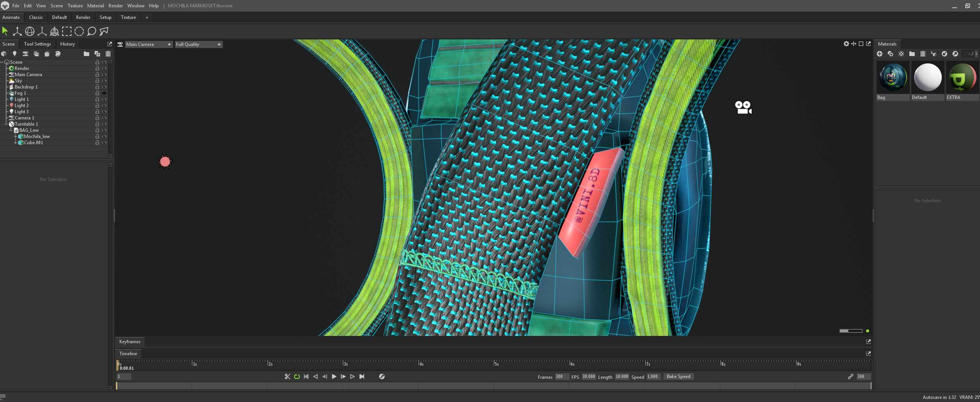The height and width of the screenshot is (402, 980).
Task: Click the Bake Speed button
Action: click(678, 376)
